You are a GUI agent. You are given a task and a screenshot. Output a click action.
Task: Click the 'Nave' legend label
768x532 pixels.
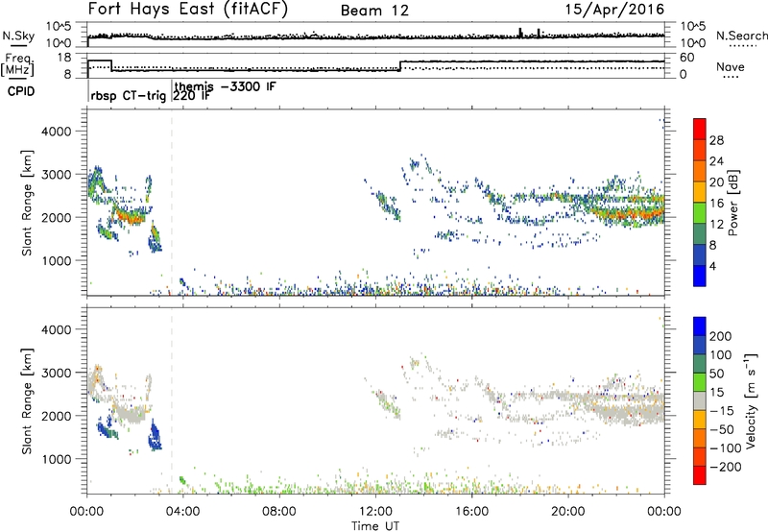coord(731,66)
